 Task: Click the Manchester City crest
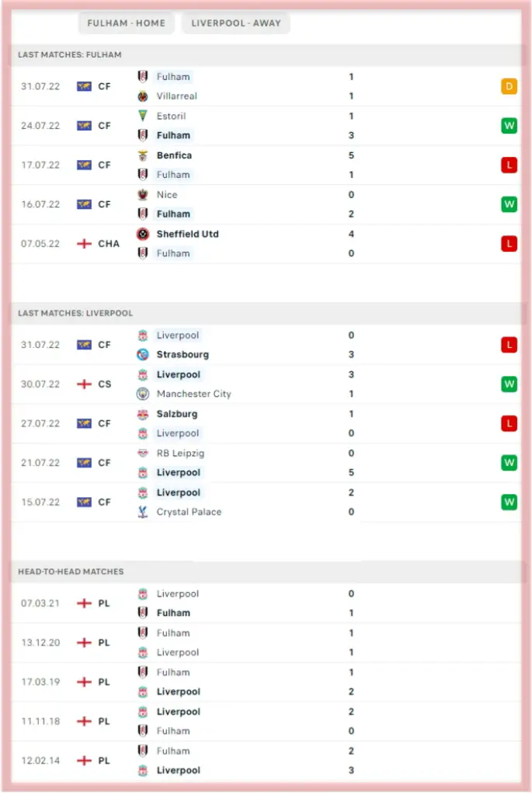[143, 394]
